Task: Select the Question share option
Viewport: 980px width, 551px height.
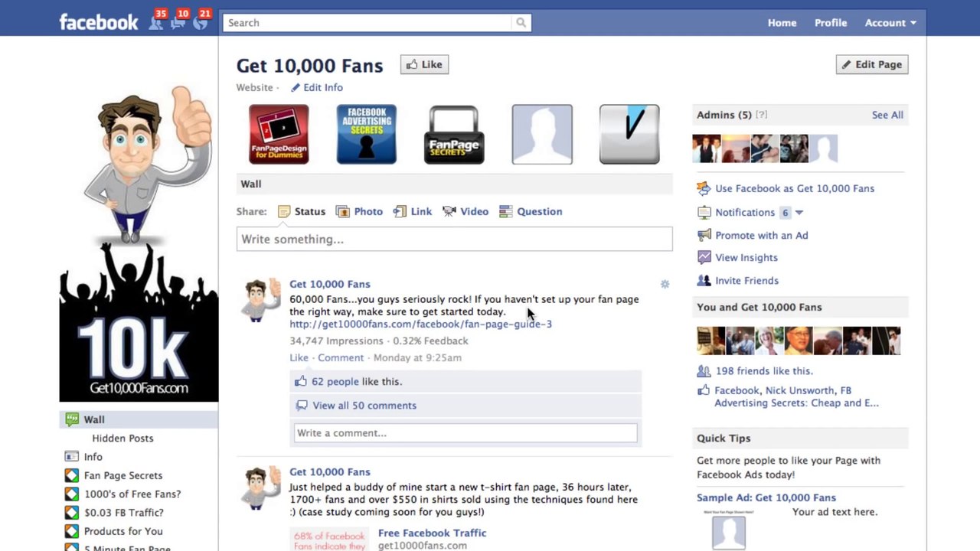Action: coord(531,212)
